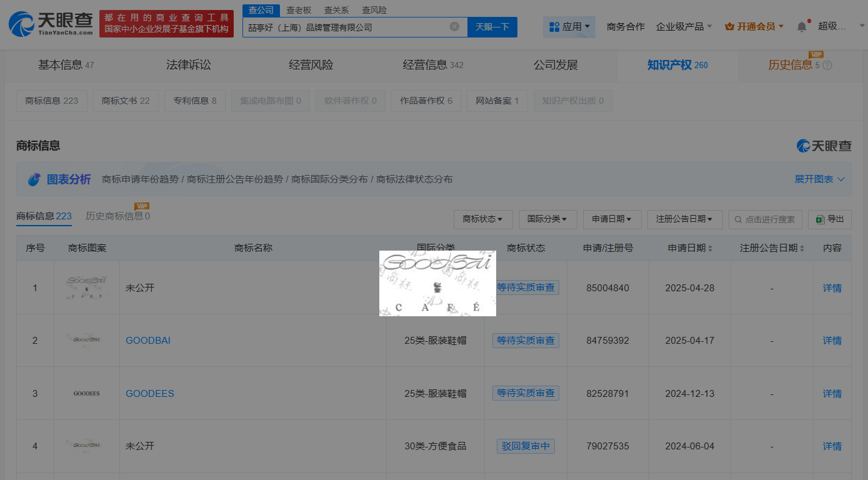Click the red 国家中小企业发展子基金 banner
The height and width of the screenshot is (480, 868).
(166, 24)
